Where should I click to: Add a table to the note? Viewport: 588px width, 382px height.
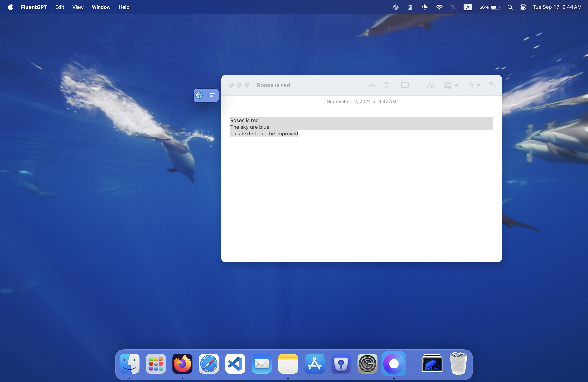point(405,85)
